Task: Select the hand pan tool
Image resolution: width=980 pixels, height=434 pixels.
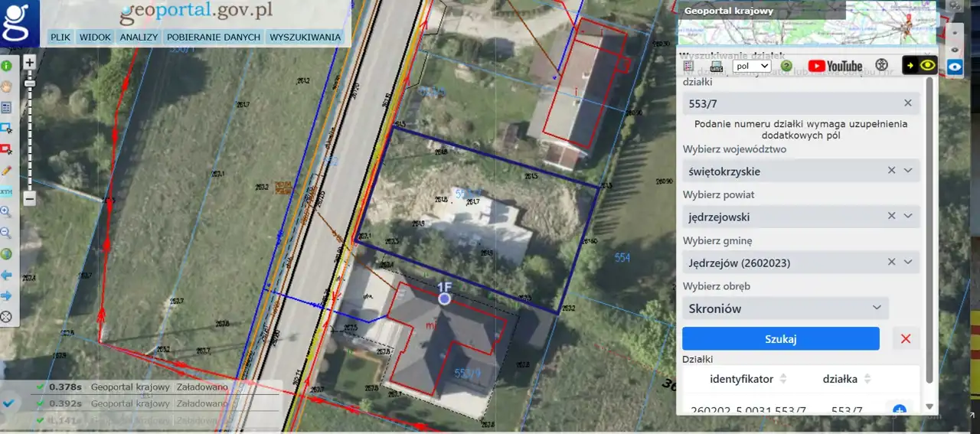Action: point(6,86)
